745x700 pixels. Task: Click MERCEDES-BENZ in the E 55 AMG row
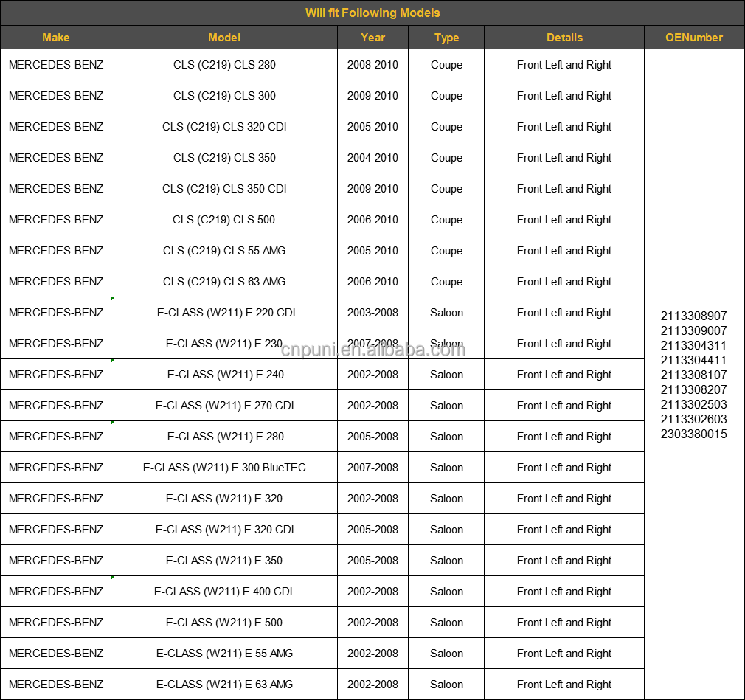pyautogui.click(x=55, y=653)
